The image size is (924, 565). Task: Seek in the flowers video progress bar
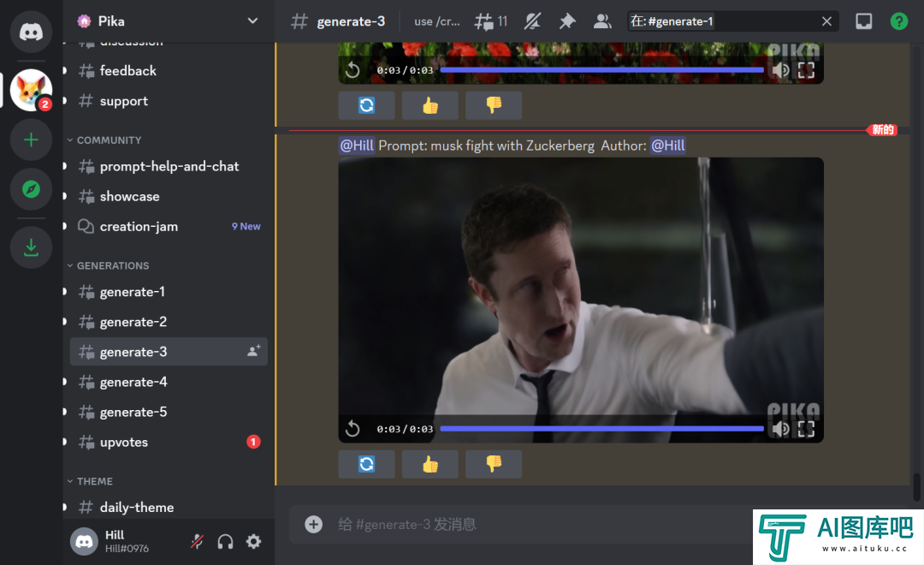click(601, 70)
